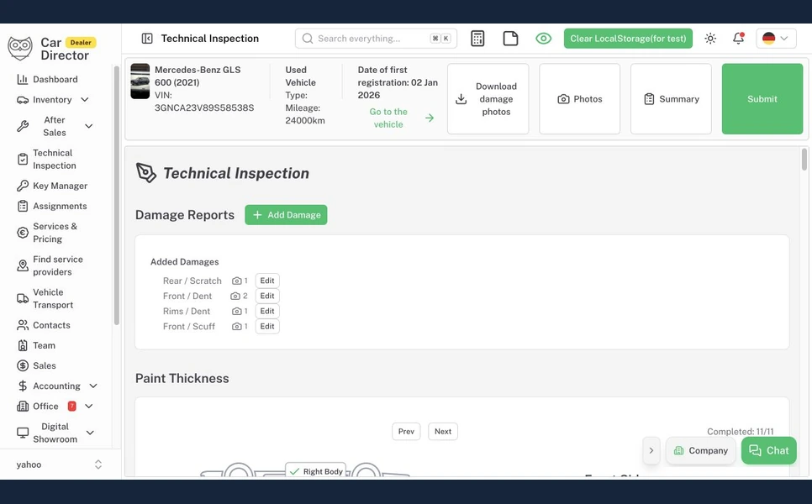Click the Contacts people icon
This screenshot has width=812, height=504.
point(23,325)
